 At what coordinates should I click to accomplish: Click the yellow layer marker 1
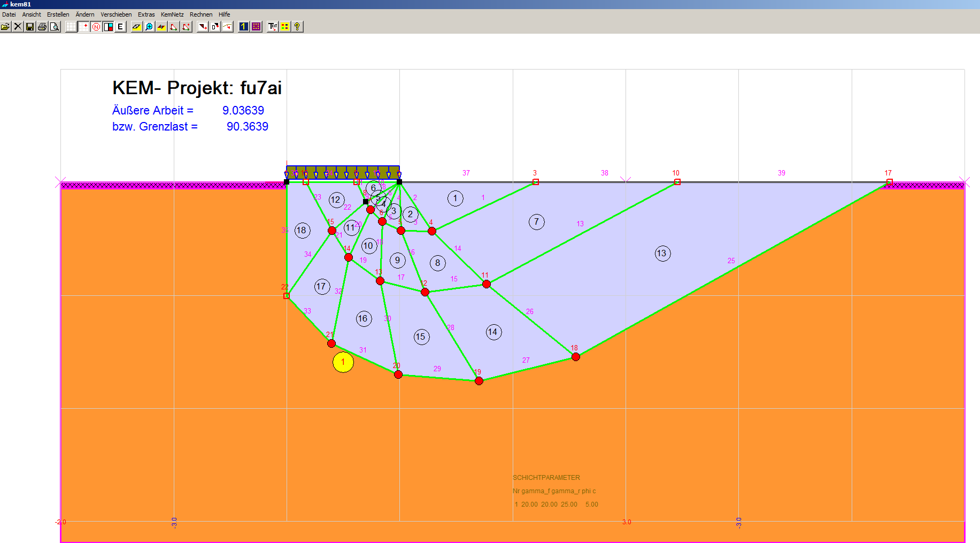[343, 362]
